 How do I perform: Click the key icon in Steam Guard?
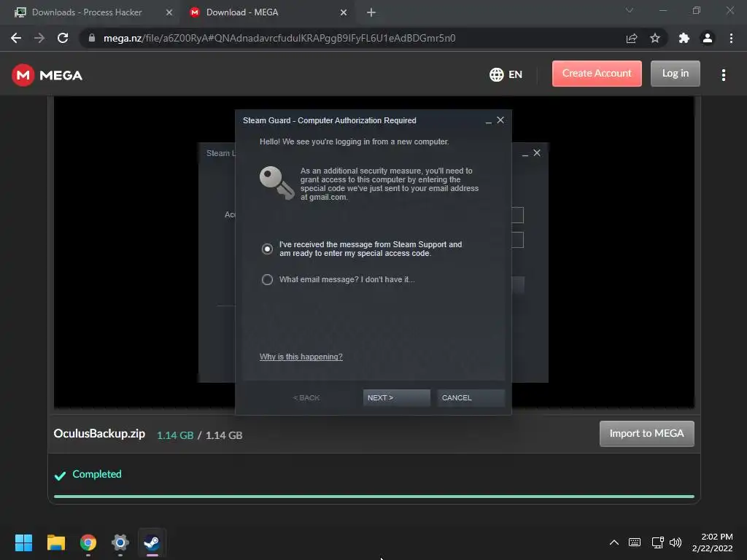point(276,183)
